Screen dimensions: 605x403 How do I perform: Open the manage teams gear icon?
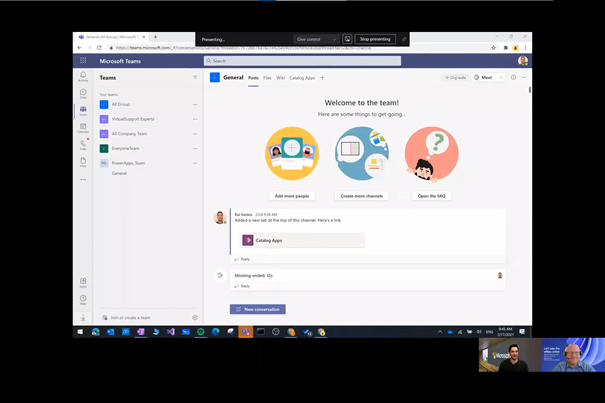(195, 317)
